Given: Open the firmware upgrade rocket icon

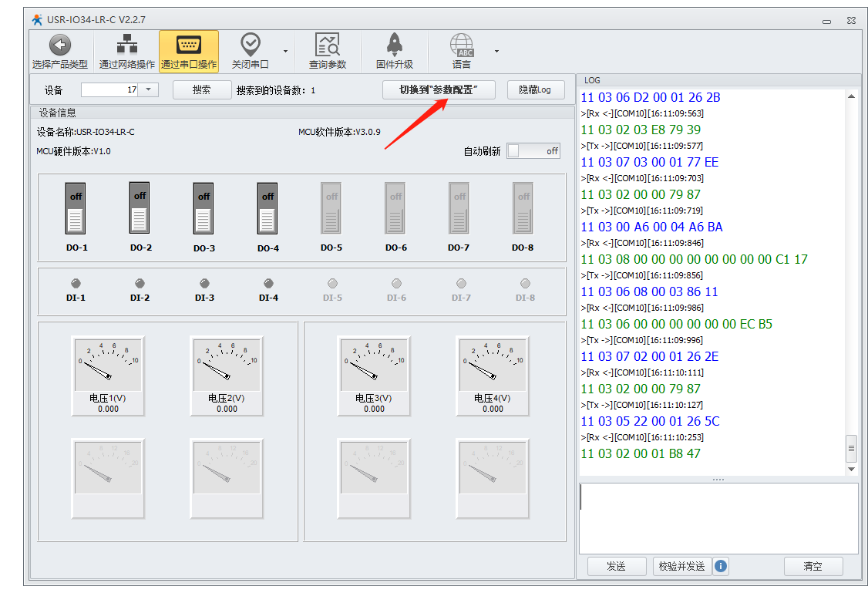Looking at the screenshot, I should coord(394,45).
